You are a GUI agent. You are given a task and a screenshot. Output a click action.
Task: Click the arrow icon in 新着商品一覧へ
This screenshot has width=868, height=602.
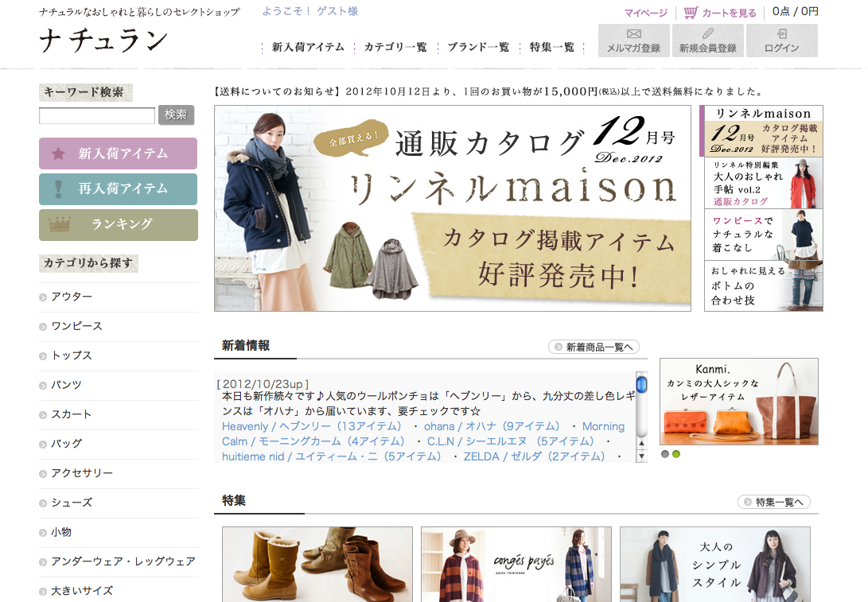click(x=559, y=348)
